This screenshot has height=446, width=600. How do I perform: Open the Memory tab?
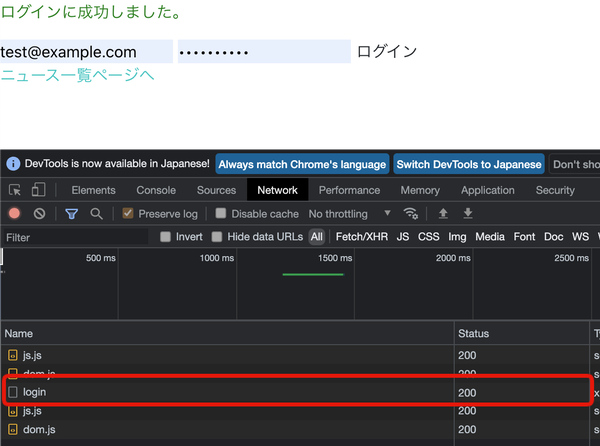click(420, 190)
